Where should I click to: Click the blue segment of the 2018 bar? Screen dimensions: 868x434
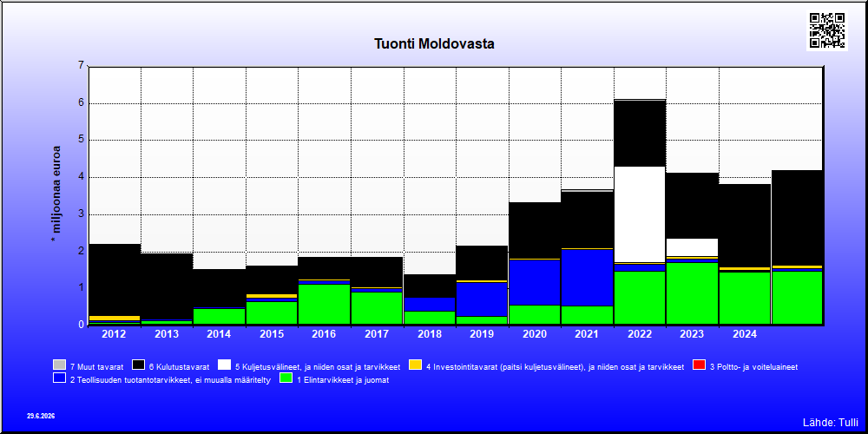click(430, 305)
